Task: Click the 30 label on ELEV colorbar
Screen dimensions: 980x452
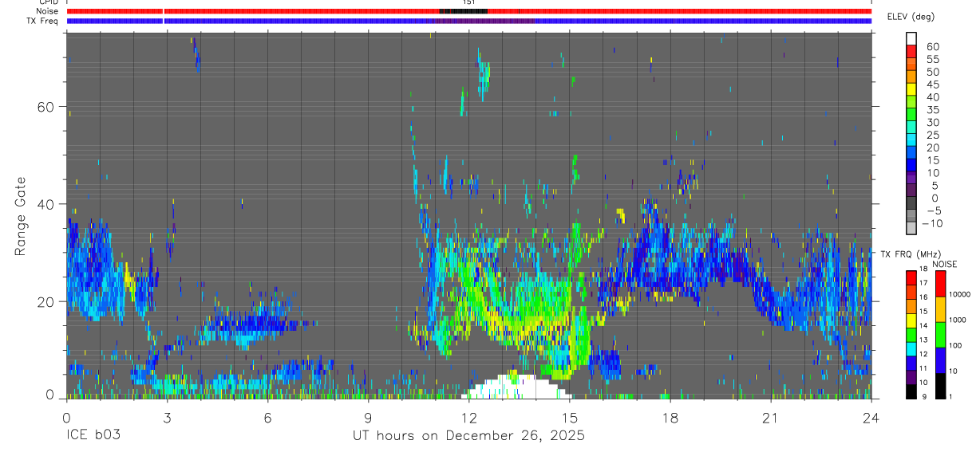Action: pyautogui.click(x=931, y=122)
